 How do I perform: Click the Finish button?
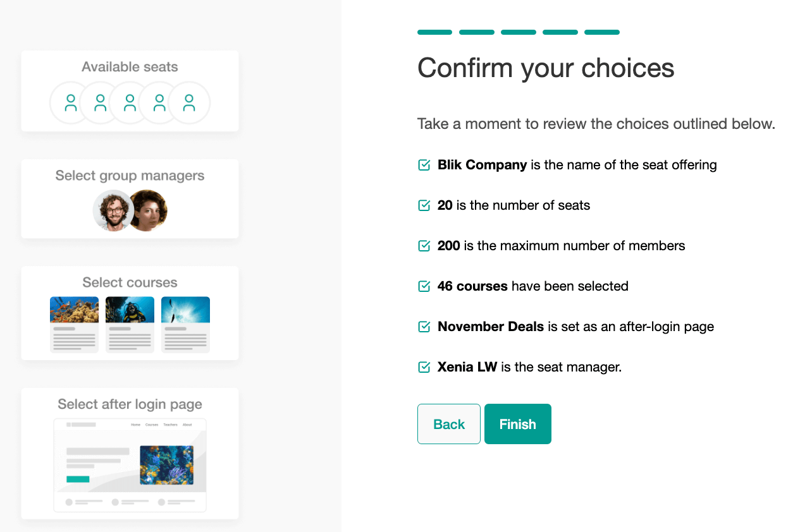click(x=518, y=424)
